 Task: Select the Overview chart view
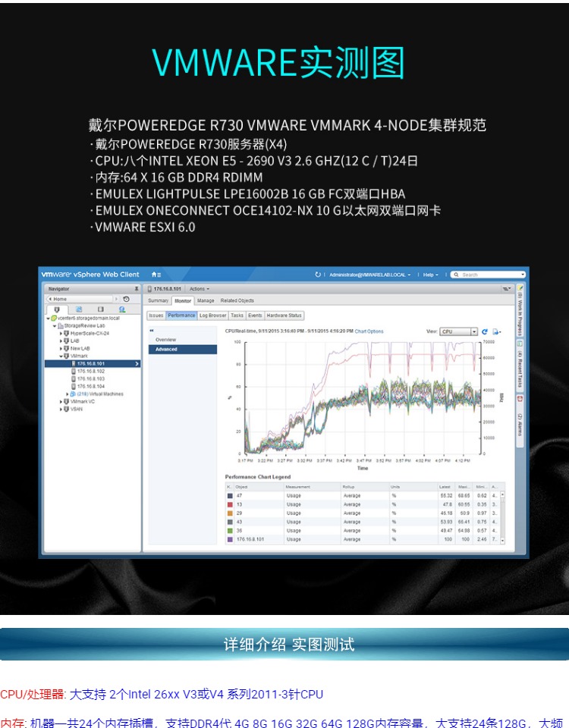tap(165, 340)
